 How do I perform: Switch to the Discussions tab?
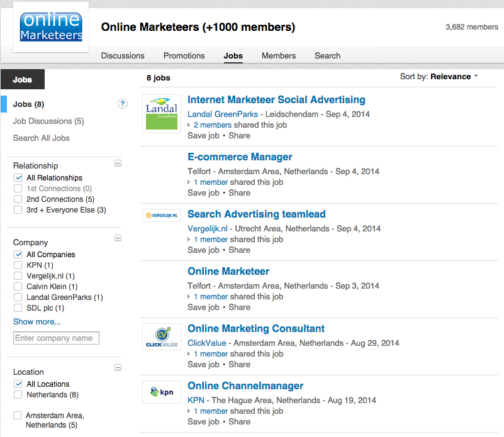coord(123,55)
